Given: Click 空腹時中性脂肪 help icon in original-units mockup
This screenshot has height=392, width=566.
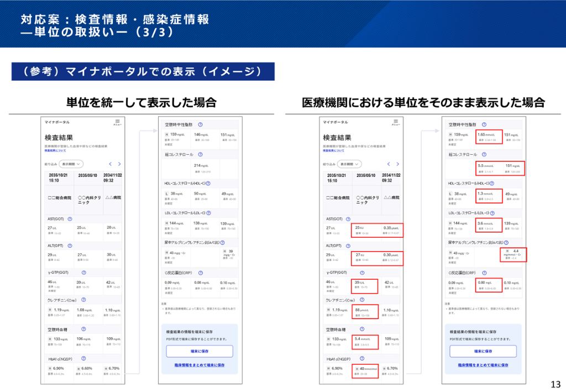Looking at the screenshot, I should coord(484,124).
